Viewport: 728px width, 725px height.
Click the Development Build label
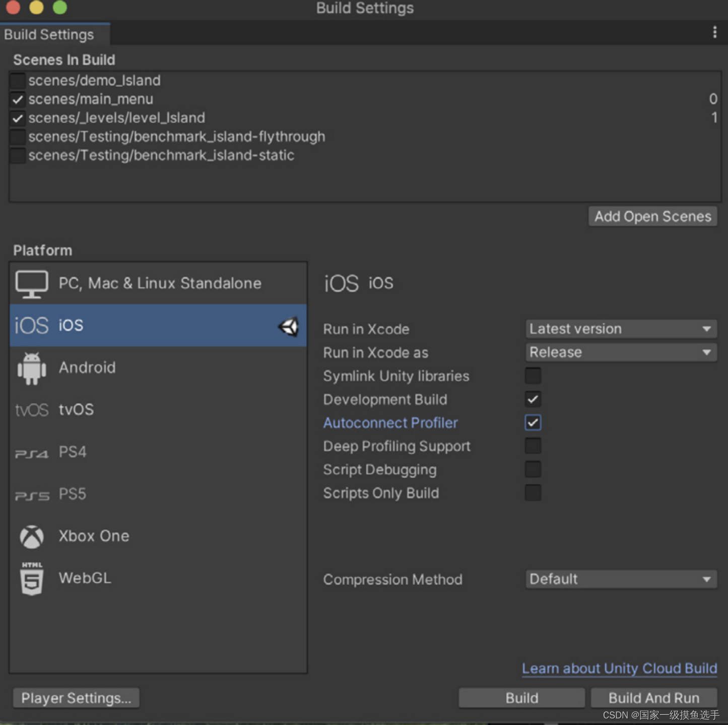pyautogui.click(x=385, y=400)
